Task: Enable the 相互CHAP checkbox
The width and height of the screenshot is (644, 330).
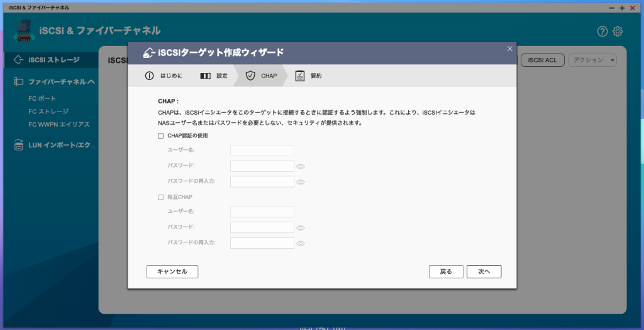Action: pos(161,197)
